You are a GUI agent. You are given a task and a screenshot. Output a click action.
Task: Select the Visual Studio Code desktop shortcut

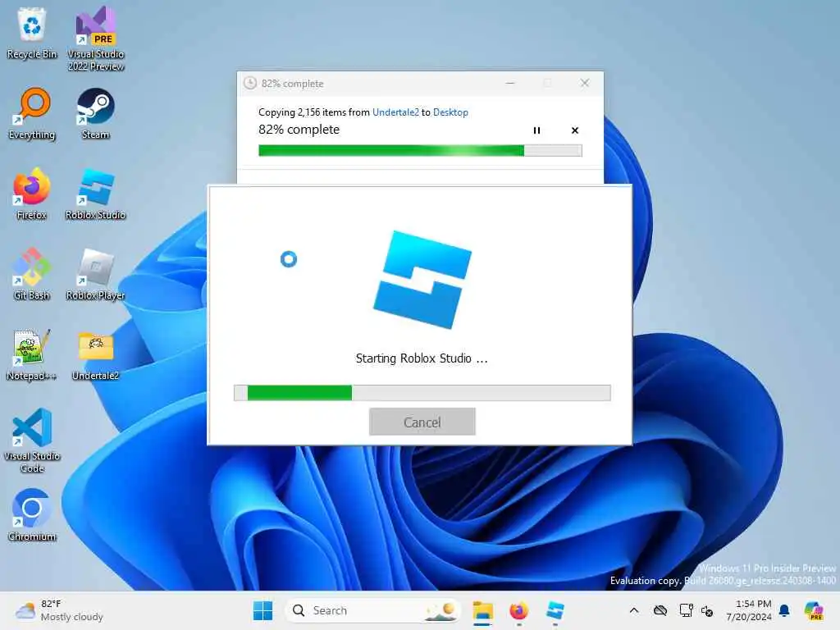point(32,441)
